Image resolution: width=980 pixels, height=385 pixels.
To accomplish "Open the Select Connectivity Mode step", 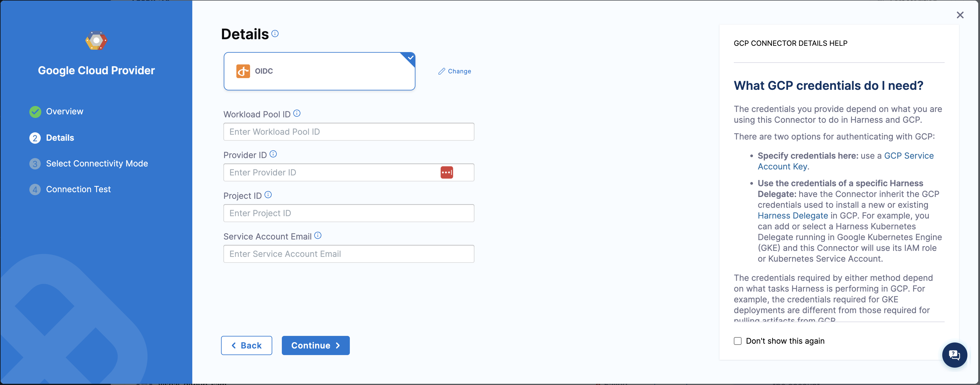I will click(97, 163).
